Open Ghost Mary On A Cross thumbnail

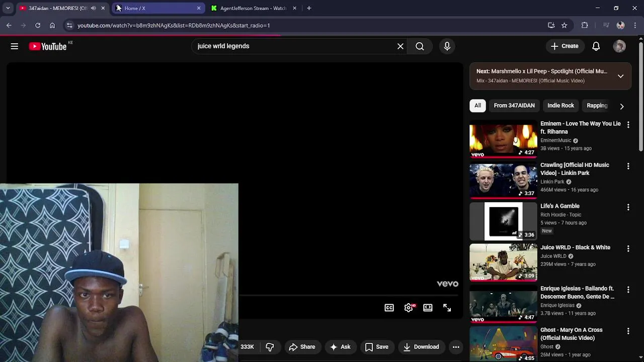503,344
